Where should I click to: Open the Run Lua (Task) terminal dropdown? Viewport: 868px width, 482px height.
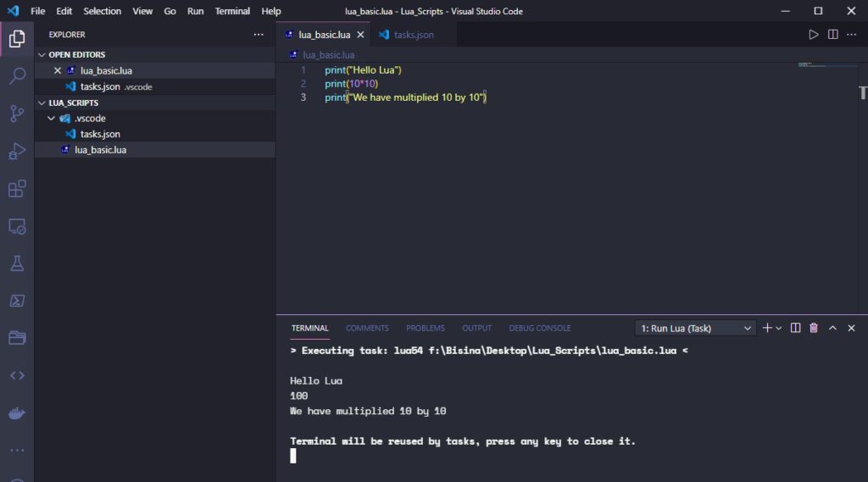pos(696,328)
